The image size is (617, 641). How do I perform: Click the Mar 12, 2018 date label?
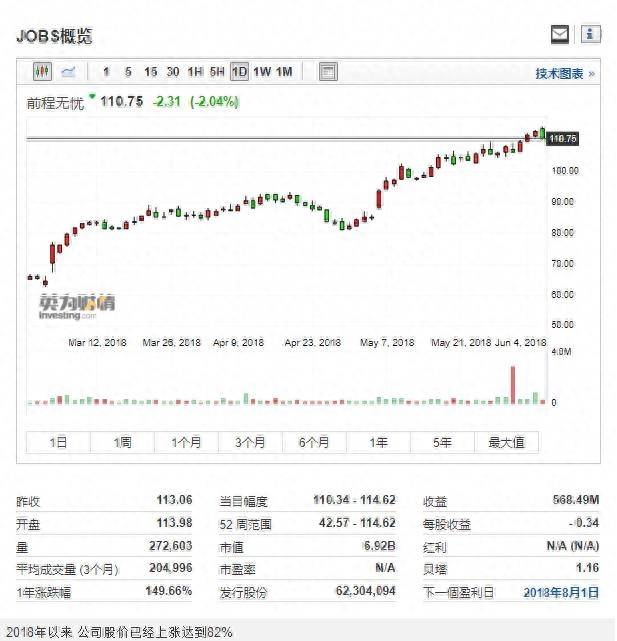coord(97,342)
